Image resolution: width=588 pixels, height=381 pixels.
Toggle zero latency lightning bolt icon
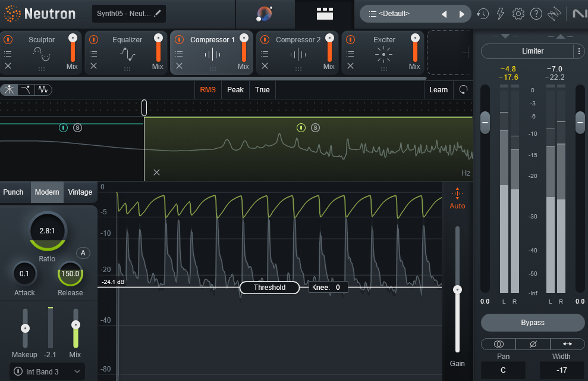coord(500,14)
